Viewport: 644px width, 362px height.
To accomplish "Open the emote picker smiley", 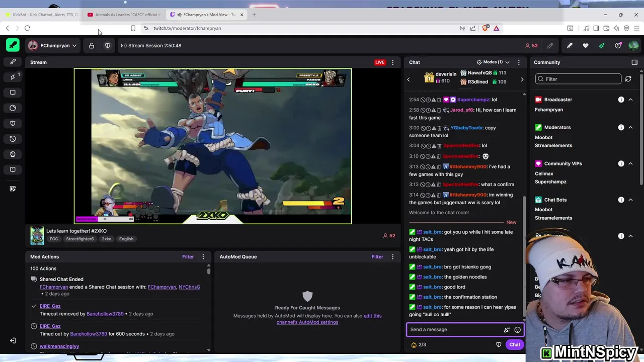I will 517,330.
